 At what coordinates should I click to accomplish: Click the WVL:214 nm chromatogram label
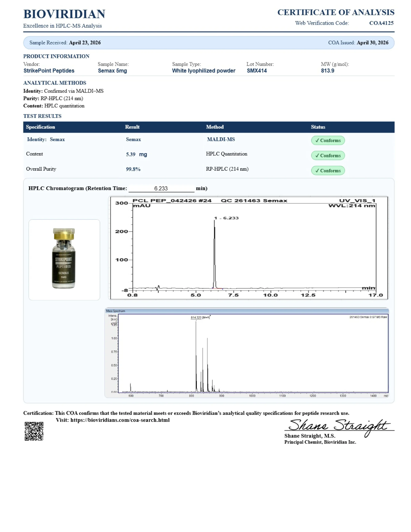click(352, 206)
